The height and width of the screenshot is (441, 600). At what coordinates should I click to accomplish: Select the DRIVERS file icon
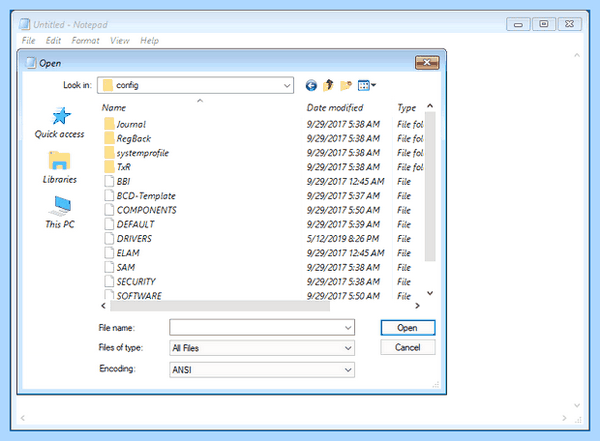click(x=109, y=238)
